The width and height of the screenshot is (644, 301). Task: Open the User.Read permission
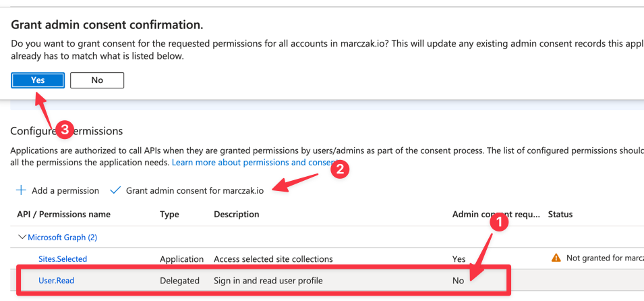point(56,281)
